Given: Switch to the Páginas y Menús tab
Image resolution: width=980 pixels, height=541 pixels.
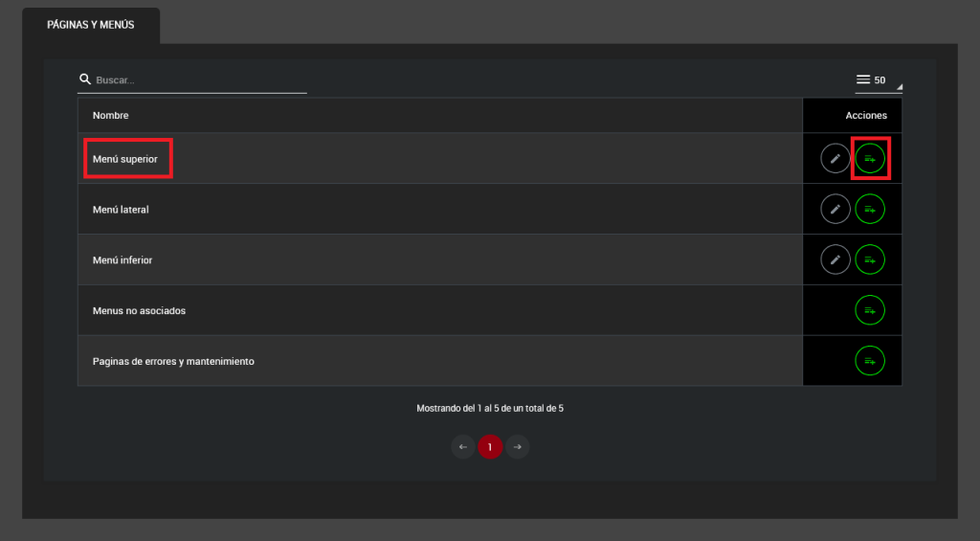Looking at the screenshot, I should pyautogui.click(x=91, y=25).
